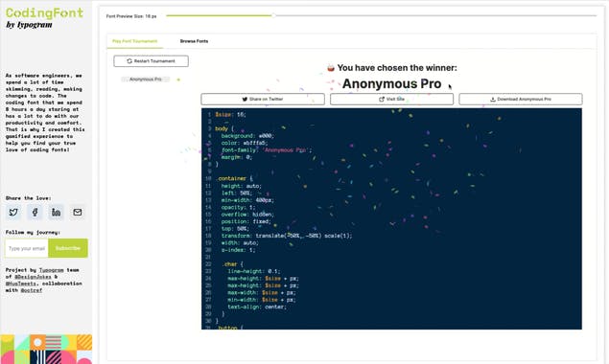Screen dimensions: 609x364
Task: Share the winner on Twitter
Action: 263,99
